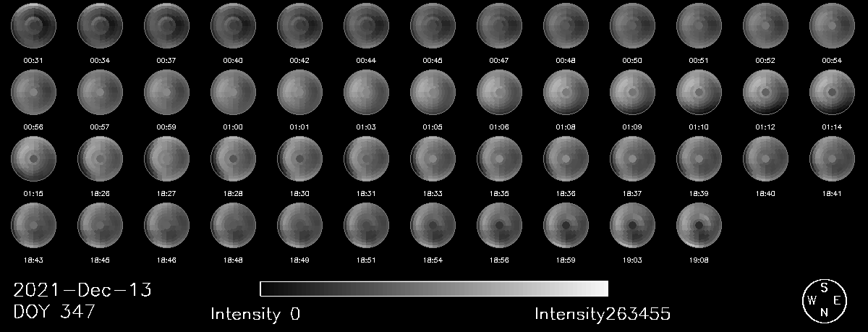Select the 01:00 disk image

[x=234, y=92]
